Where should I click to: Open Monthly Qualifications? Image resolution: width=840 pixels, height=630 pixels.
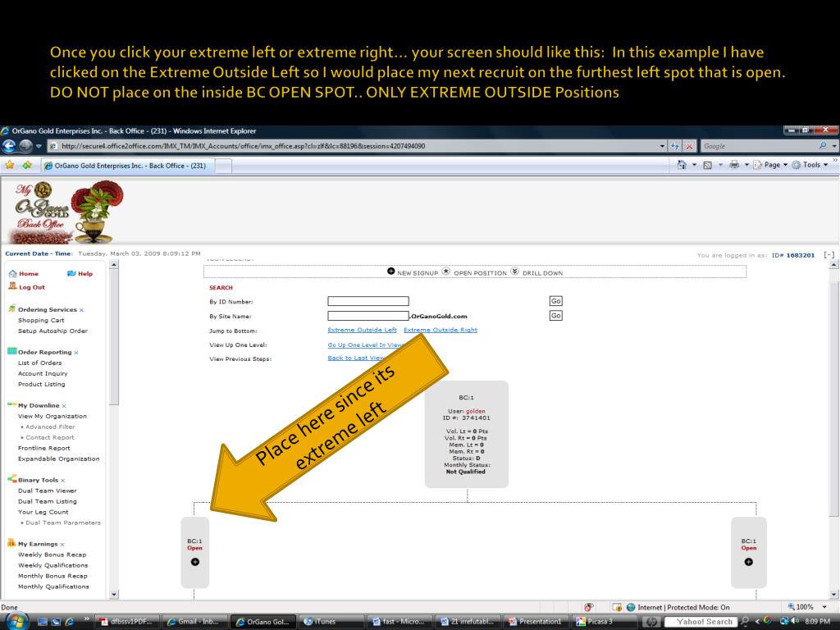53,587
